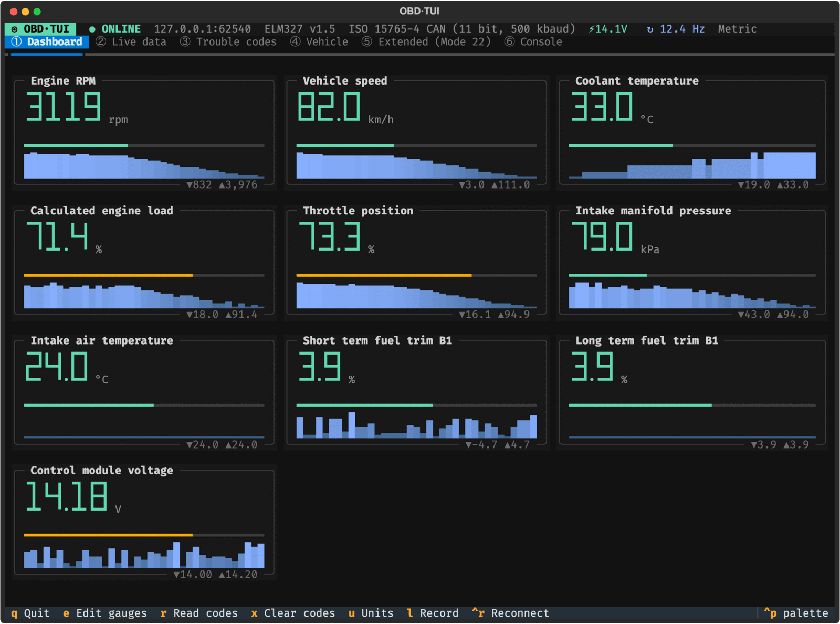Click the green ONLINE status indicator
The image size is (840, 624).
click(115, 29)
